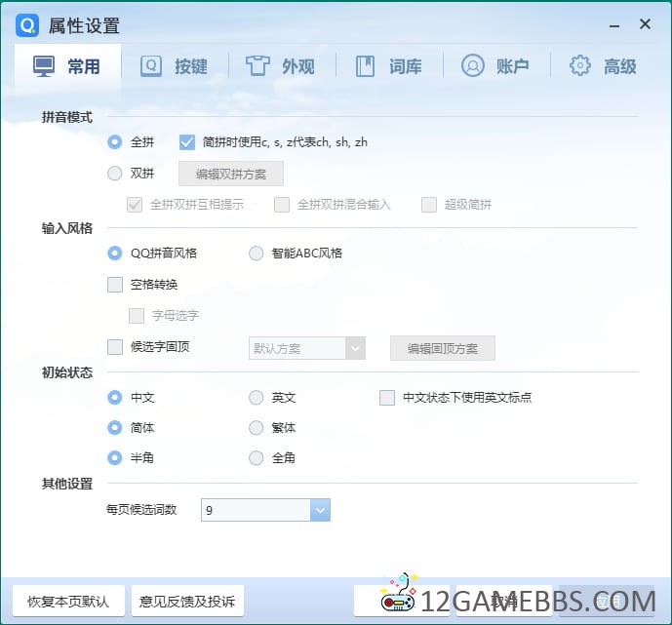The width and height of the screenshot is (672, 625).
Task: Click the monitor icon on 常用 tab
Action: (x=44, y=66)
